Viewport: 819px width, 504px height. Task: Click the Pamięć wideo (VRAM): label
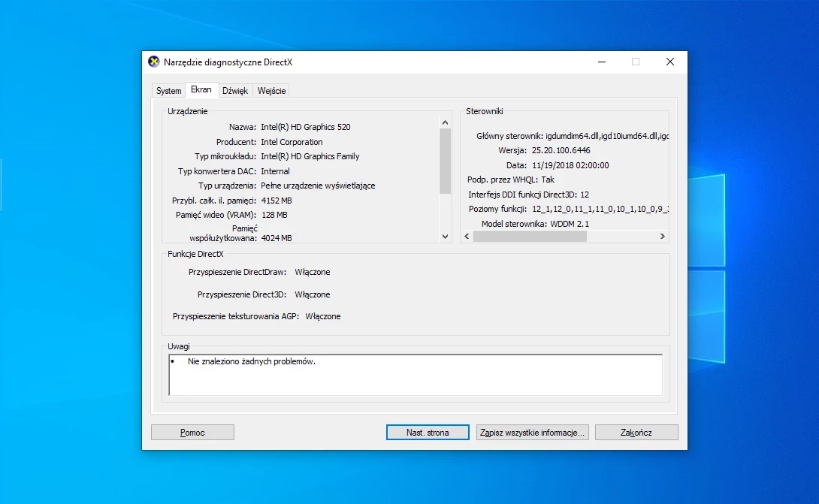click(216, 215)
